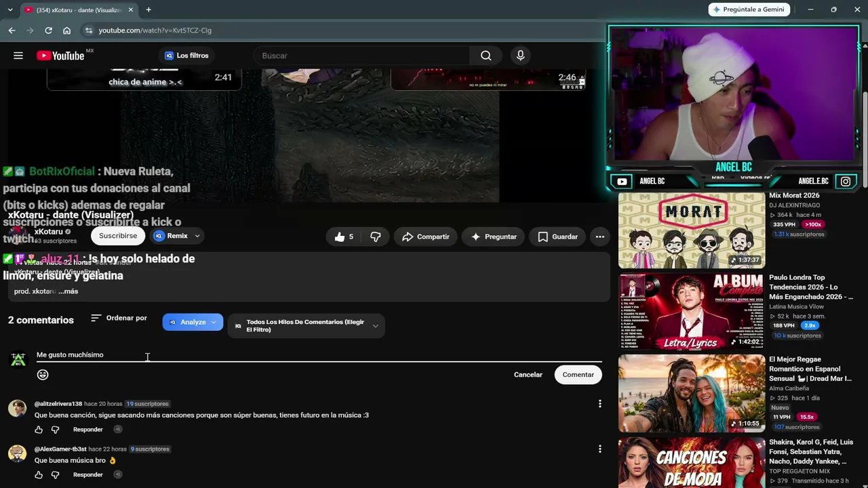868x488 pixels.
Task: Click the comment field with "Me gusto muchísimo"
Action: coord(319,355)
